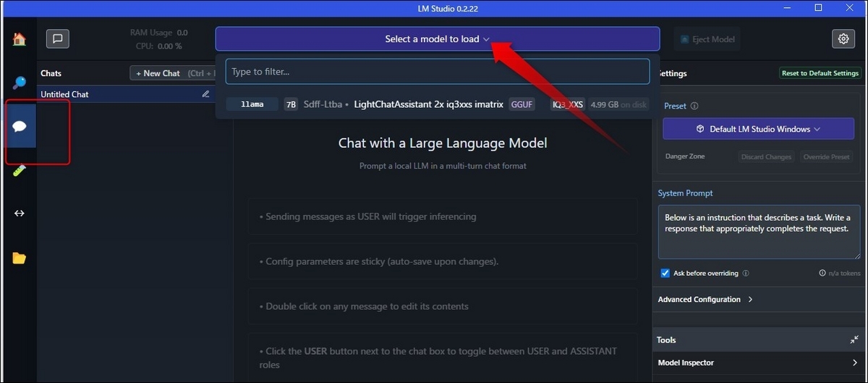Show info for n/a tokens count
This screenshot has width=868, height=383.
coord(822,274)
